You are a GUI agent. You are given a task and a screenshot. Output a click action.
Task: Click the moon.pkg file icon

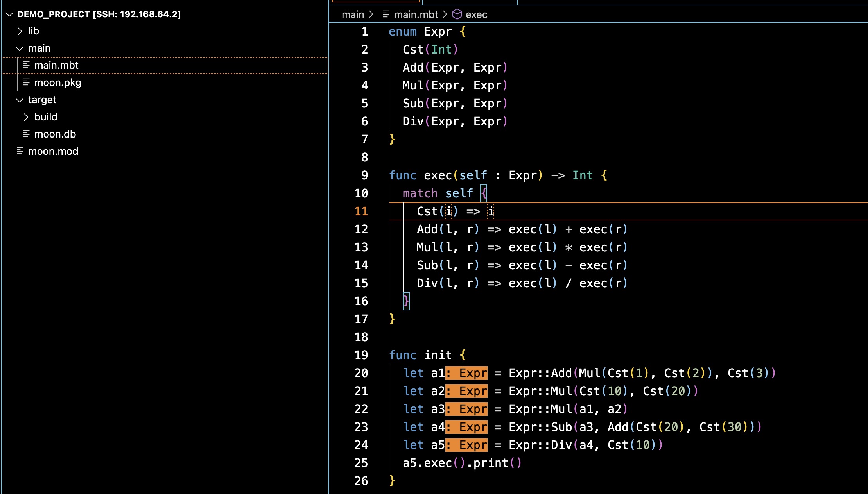[26, 82]
